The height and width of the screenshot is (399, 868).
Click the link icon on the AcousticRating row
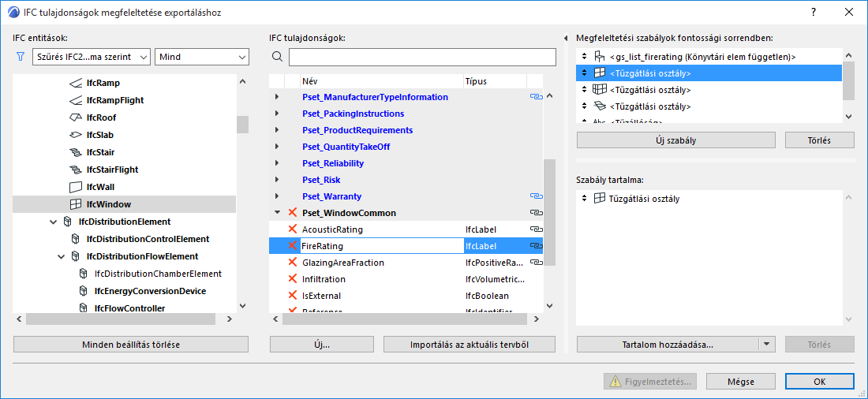tap(535, 229)
